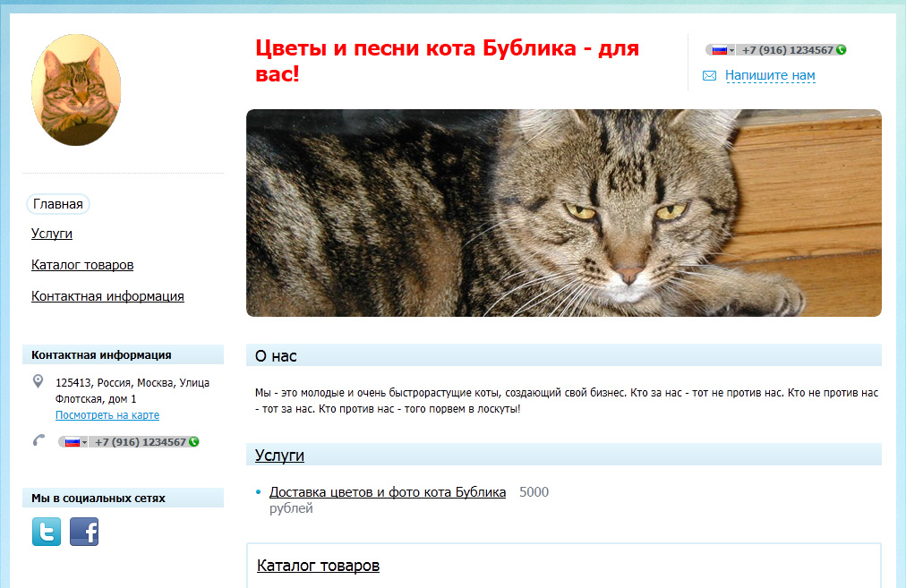Open Контактная информация menu item
The height and width of the screenshot is (588, 906).
[x=107, y=296]
